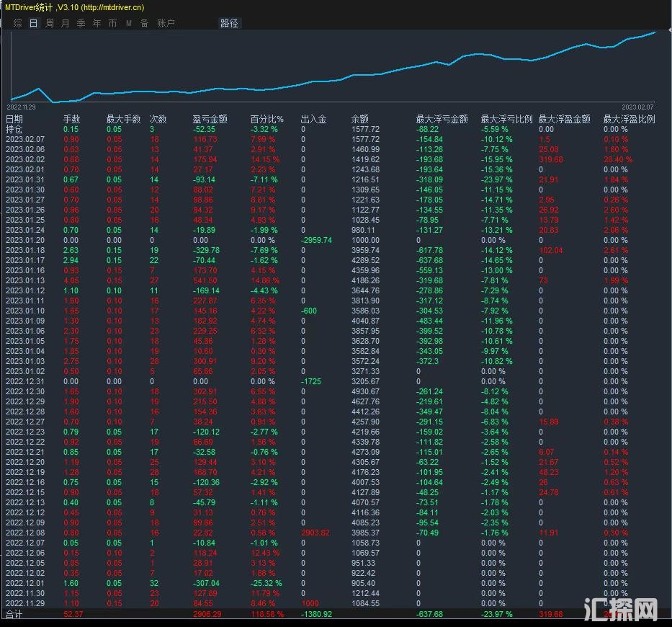Click the -23.97 % total max drawdown cell
The height and width of the screenshot is (627, 672).
(497, 614)
